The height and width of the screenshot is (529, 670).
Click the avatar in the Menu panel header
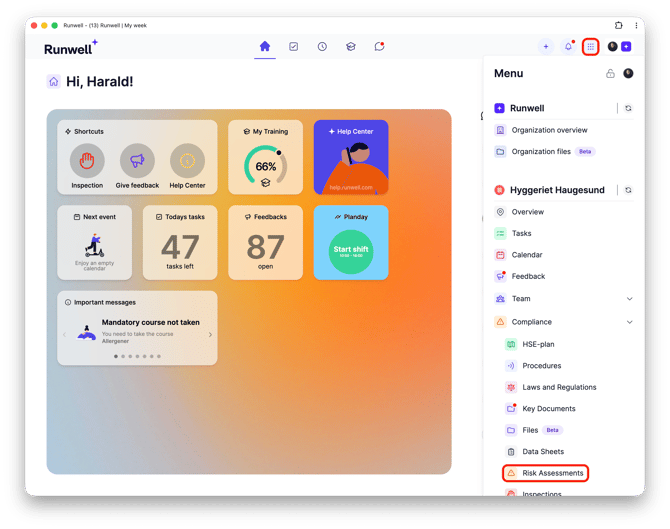point(628,73)
